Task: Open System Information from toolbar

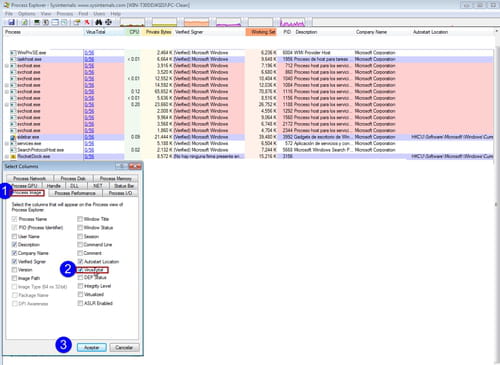Action: click(x=37, y=22)
